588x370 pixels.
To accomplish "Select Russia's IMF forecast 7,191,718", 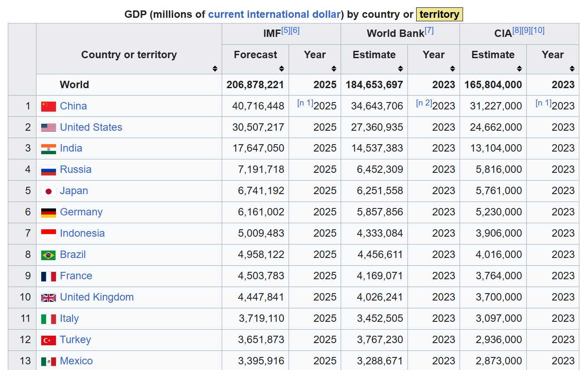I will [261, 169].
